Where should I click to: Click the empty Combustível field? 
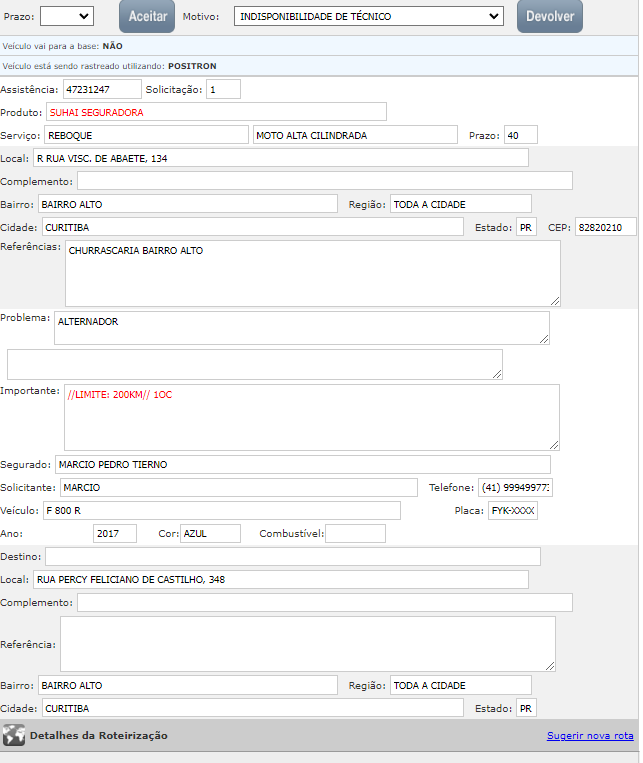(355, 533)
